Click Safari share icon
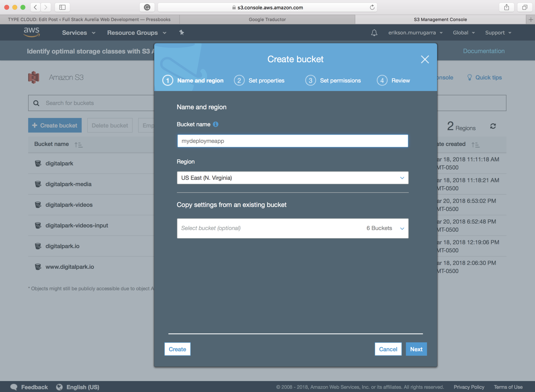The image size is (535, 392). coord(506,7)
